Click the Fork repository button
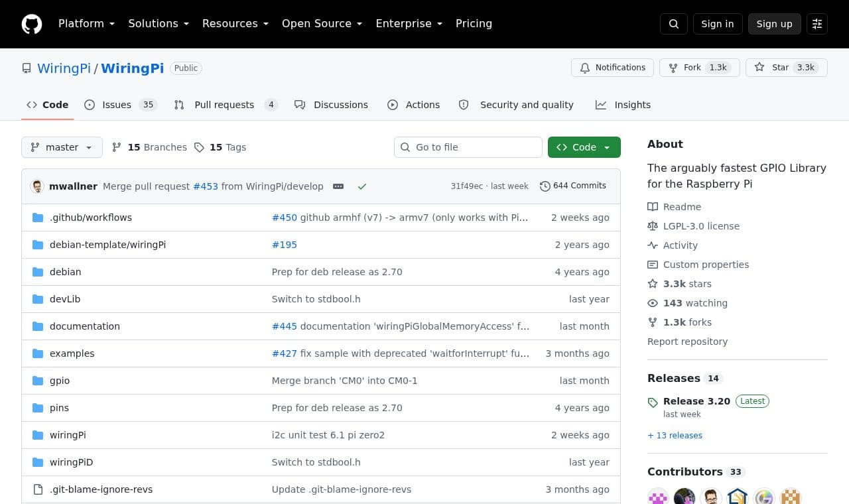 (699, 68)
